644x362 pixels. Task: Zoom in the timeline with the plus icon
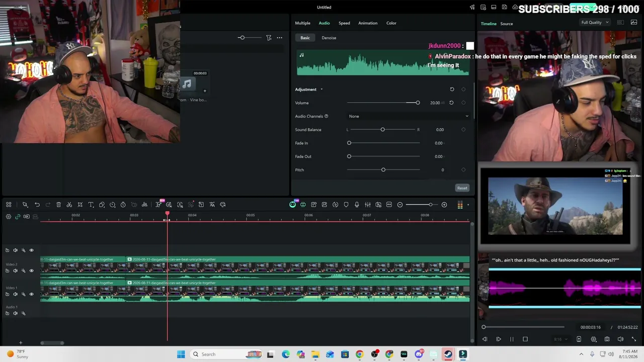click(x=444, y=205)
